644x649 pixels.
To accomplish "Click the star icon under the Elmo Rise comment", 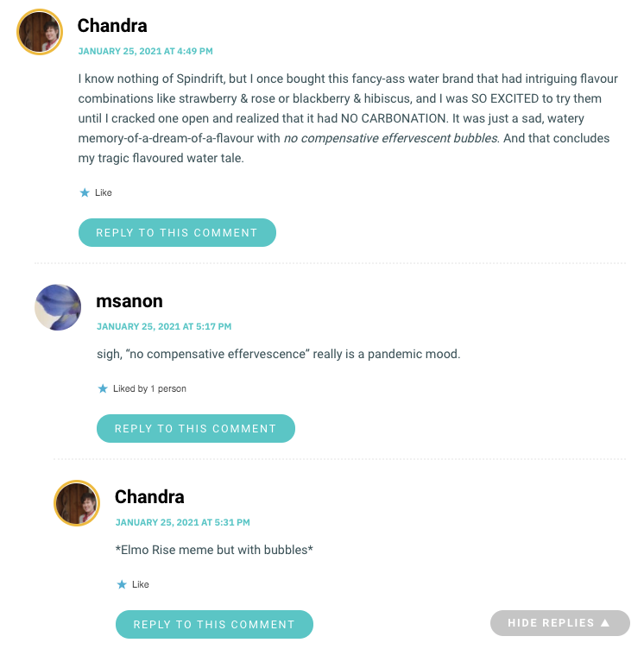I will click(x=122, y=584).
